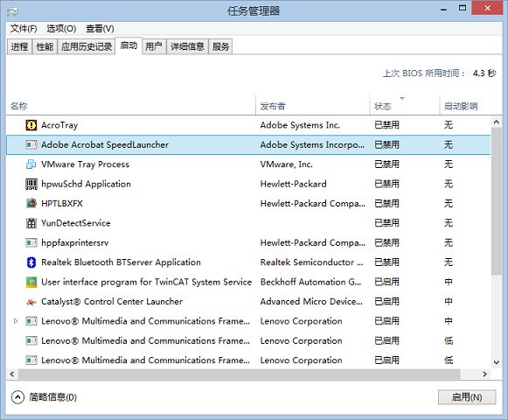This screenshot has height=420, width=508.
Task: Select the hpwuSchd Application entry
Action: click(x=86, y=184)
